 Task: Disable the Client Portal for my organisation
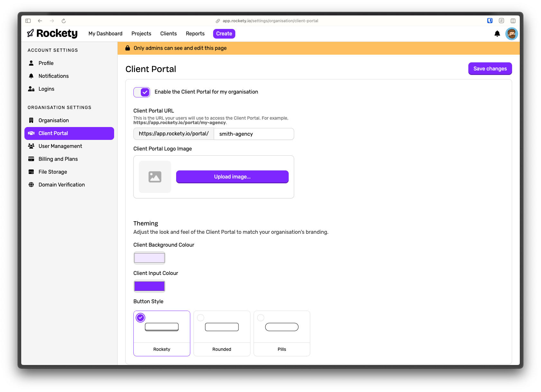click(141, 92)
